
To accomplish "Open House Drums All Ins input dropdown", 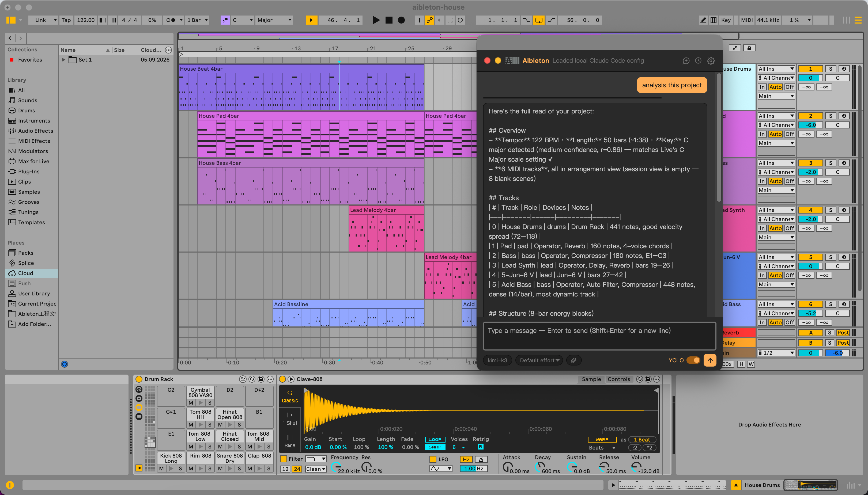I will [776, 69].
